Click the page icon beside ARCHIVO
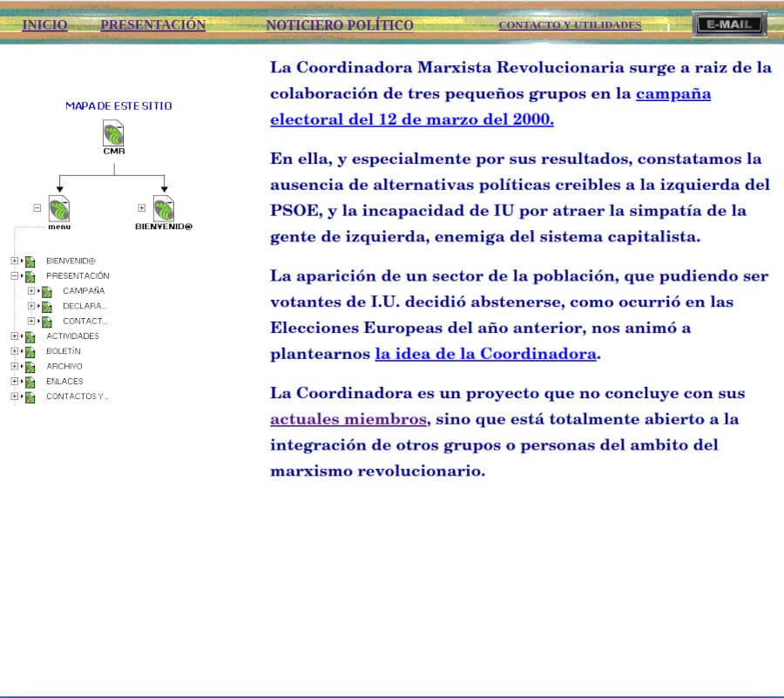Viewport: 784px width, 698px height. coord(30,367)
